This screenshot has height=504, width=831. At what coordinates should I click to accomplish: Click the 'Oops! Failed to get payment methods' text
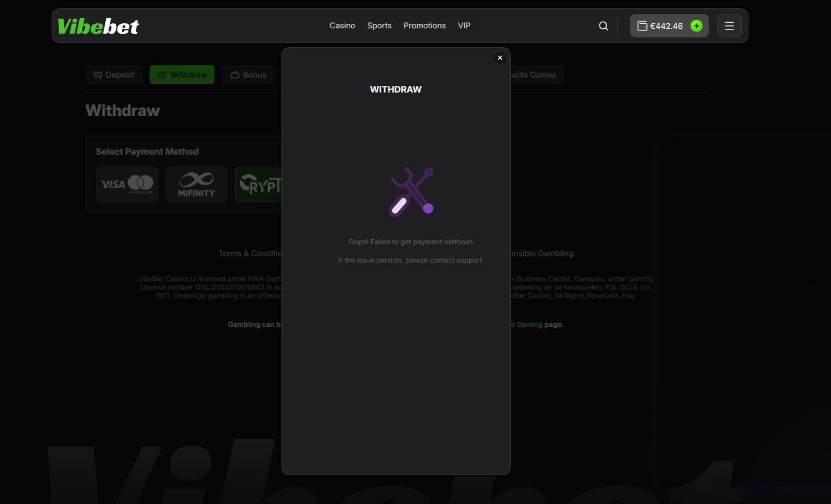pos(411,242)
